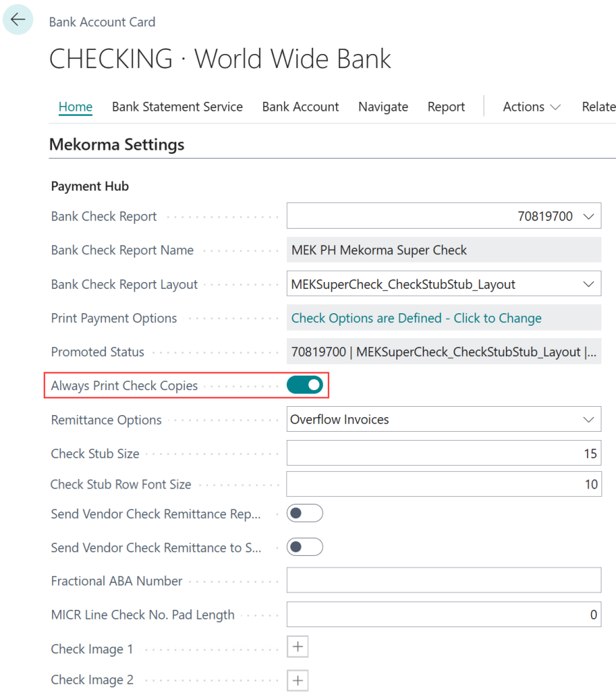Click the Check Stub Size field
Image resolution: width=616 pixels, height=693 pixels.
(443, 453)
